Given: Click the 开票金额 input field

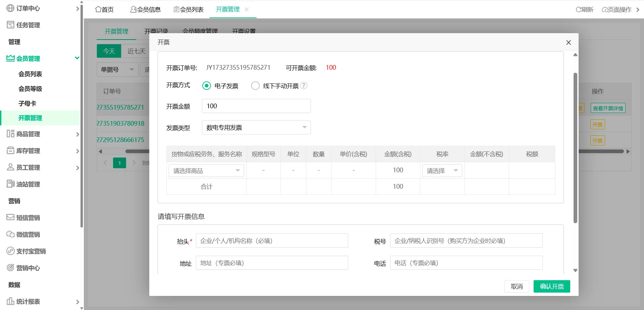Looking at the screenshot, I should point(256,106).
